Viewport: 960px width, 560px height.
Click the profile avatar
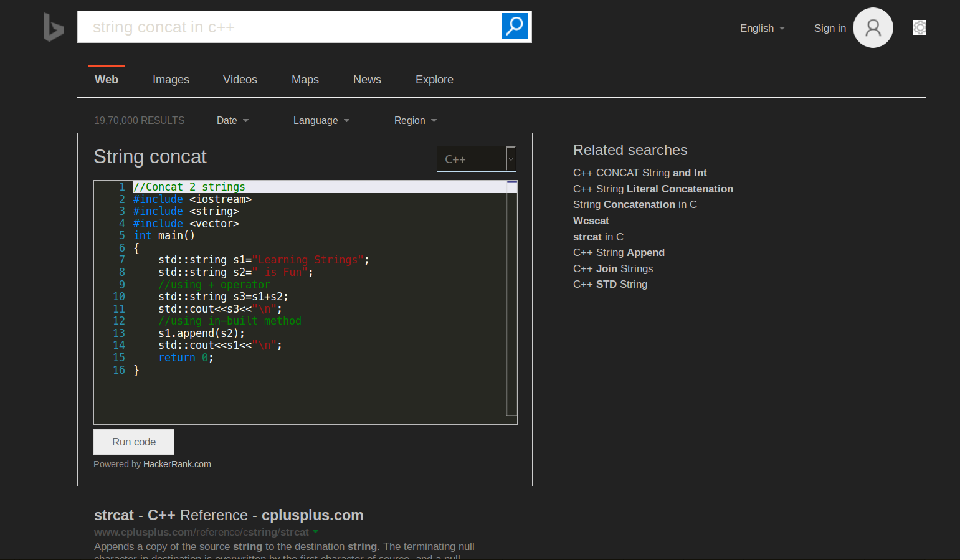click(872, 27)
